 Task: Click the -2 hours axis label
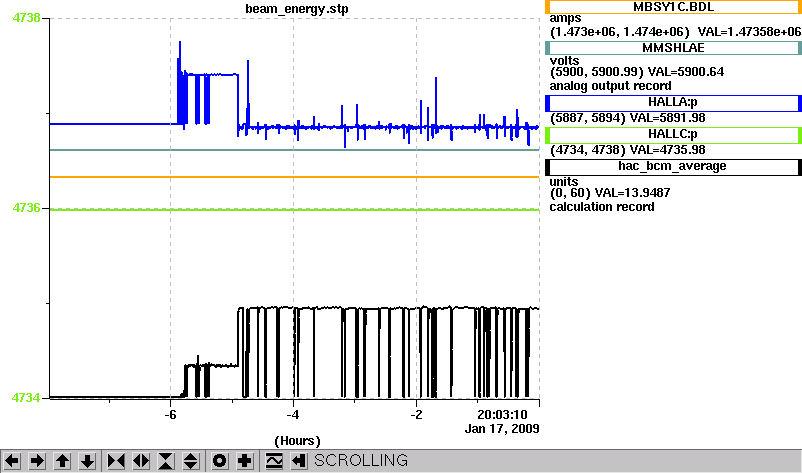click(x=416, y=415)
